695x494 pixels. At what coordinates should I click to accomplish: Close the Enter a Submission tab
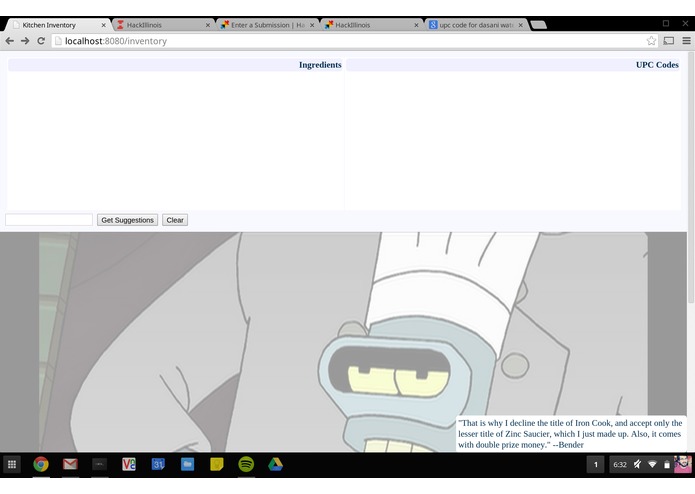(x=312, y=25)
